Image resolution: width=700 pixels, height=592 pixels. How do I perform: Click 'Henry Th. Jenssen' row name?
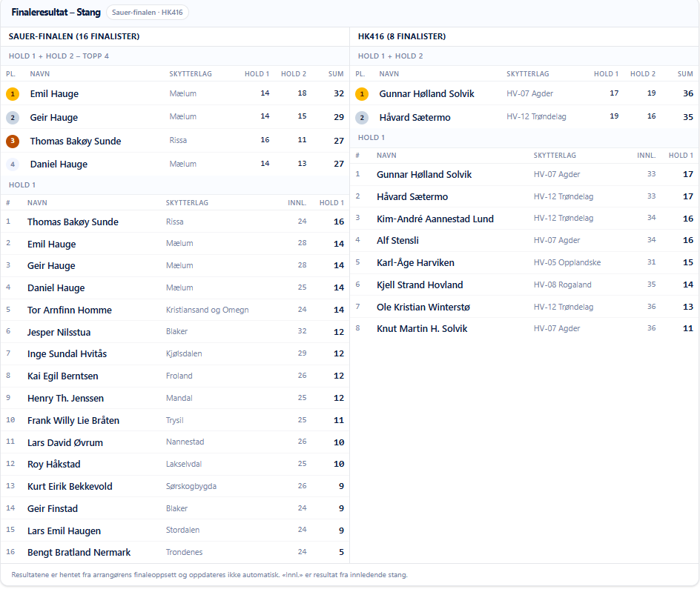[65, 399]
